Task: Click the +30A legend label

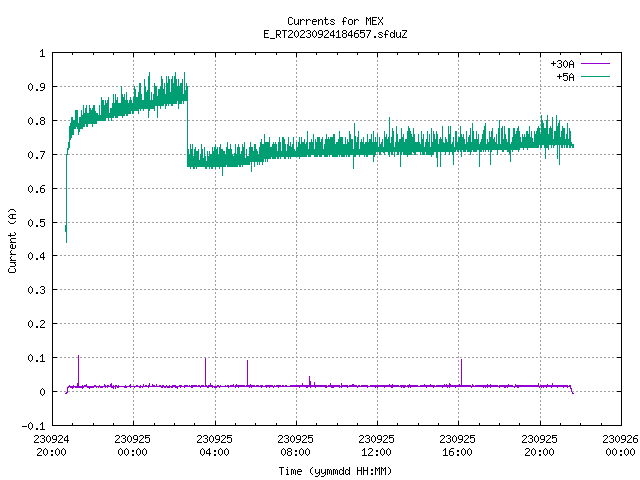Action: point(562,64)
